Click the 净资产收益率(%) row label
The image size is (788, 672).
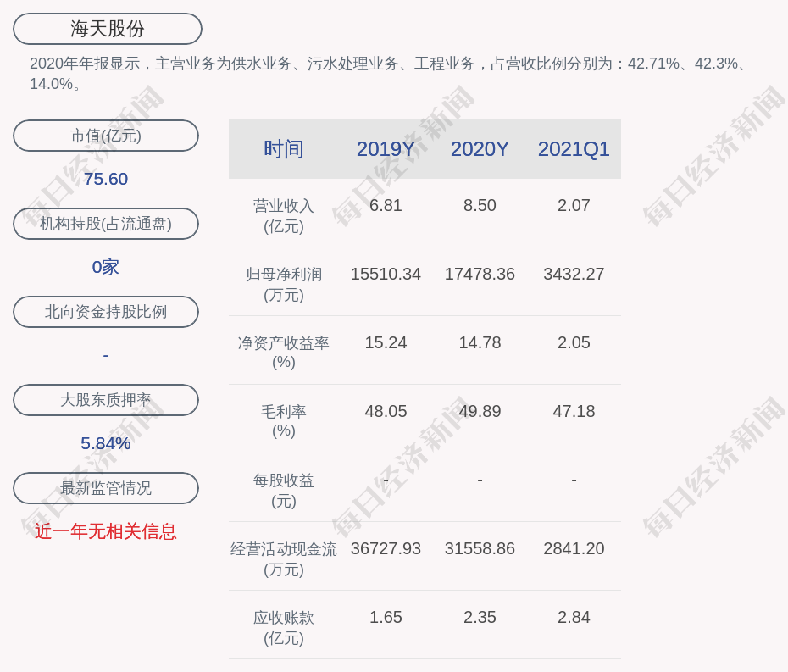[284, 353]
